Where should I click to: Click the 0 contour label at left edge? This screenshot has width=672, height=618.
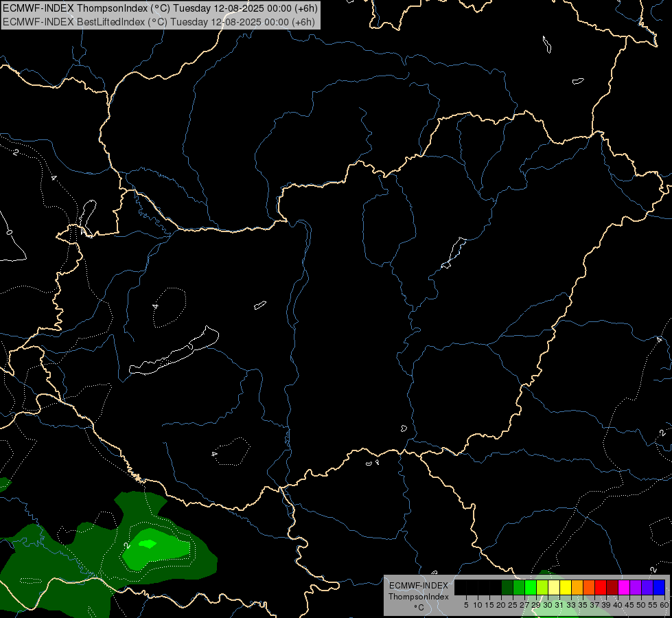click(x=10, y=233)
